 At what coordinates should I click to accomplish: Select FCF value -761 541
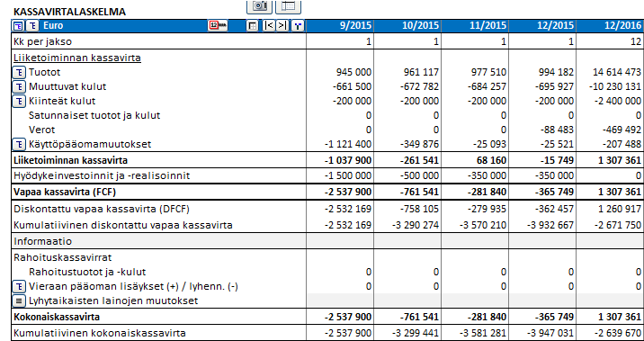418,193
